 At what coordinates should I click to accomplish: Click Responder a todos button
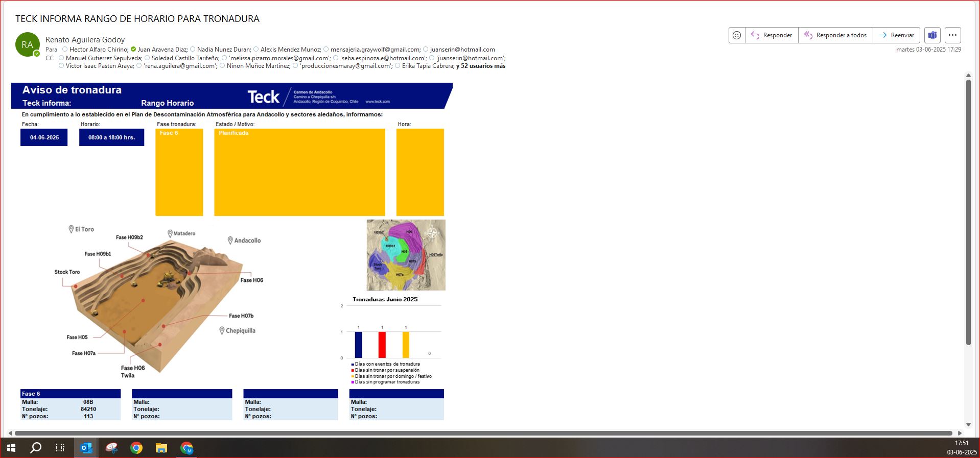pyautogui.click(x=835, y=35)
